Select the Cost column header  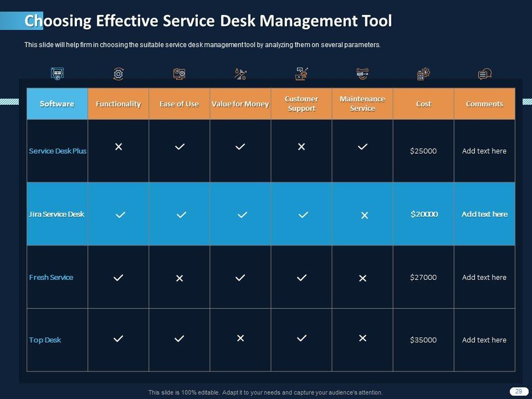point(423,104)
